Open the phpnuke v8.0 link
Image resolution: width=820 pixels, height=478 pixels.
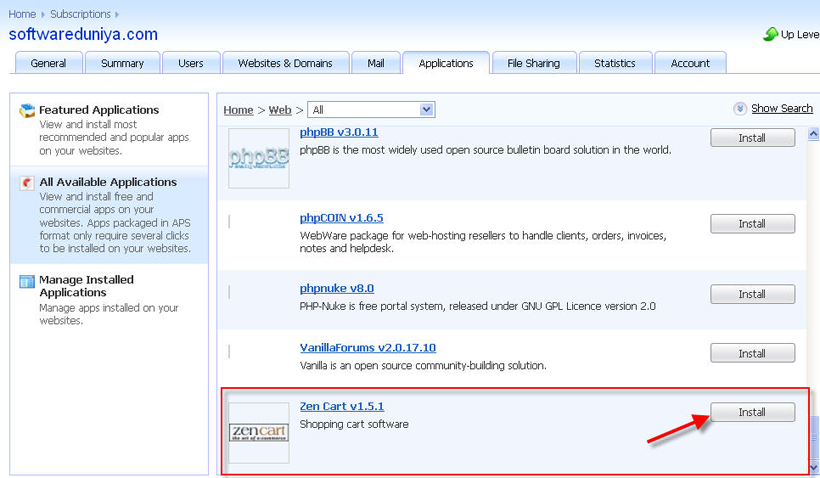click(337, 289)
